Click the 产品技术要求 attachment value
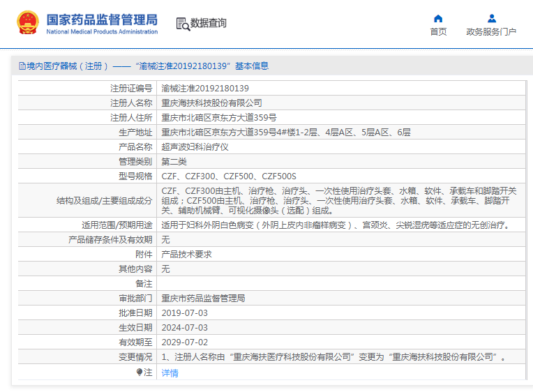This screenshot has height=392, width=533. [x=186, y=255]
